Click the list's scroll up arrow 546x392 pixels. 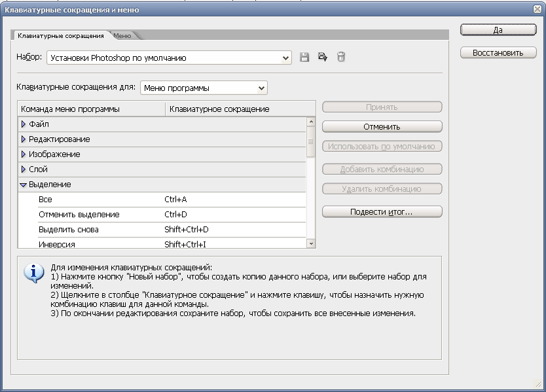click(311, 122)
